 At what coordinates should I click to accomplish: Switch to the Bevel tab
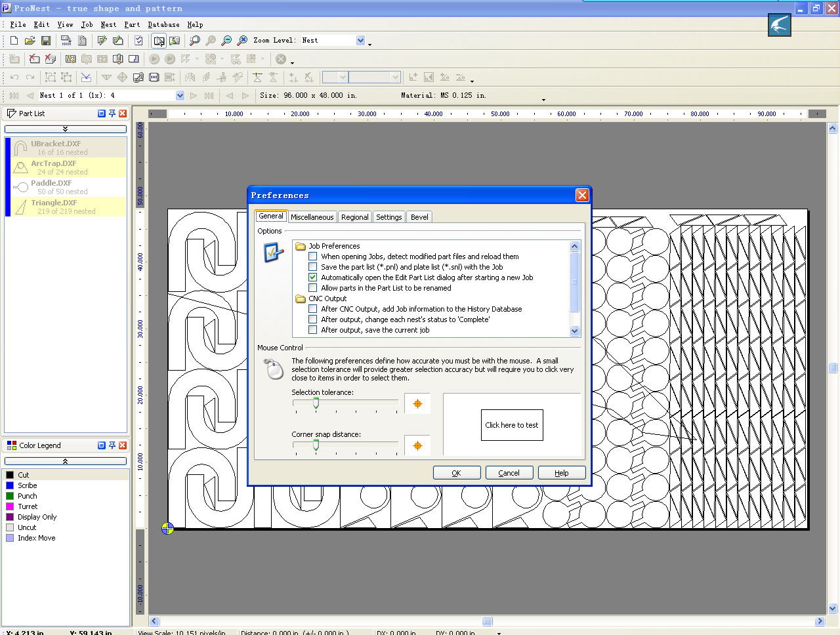pos(419,217)
